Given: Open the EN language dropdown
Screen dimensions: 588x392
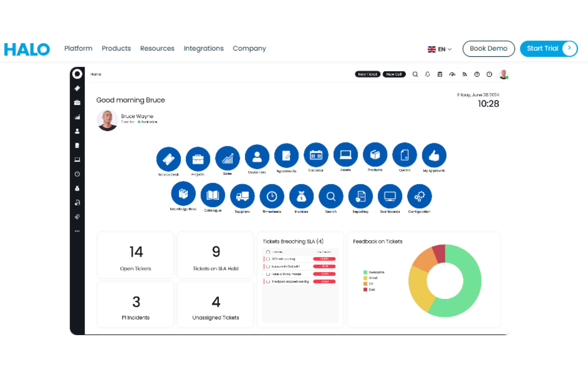Looking at the screenshot, I should click(x=439, y=49).
